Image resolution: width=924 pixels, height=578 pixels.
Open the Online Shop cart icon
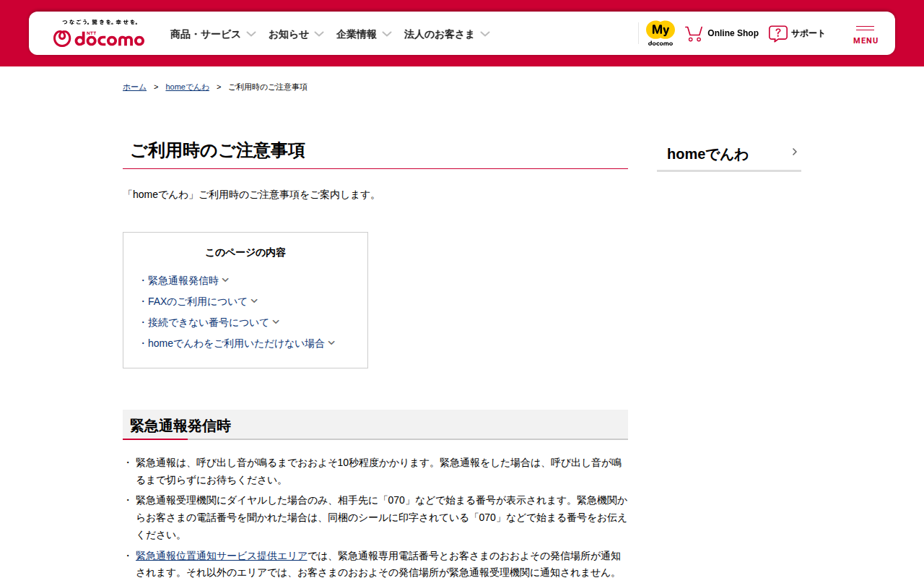point(694,33)
